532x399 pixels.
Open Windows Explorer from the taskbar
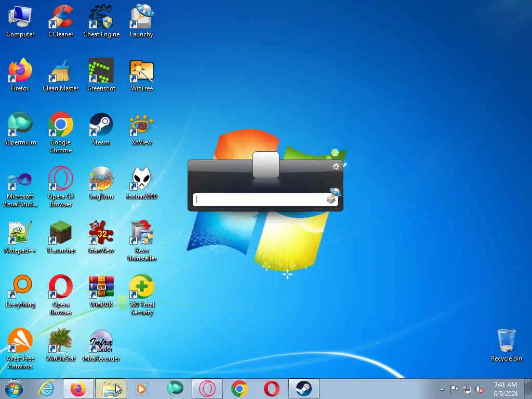point(111,389)
